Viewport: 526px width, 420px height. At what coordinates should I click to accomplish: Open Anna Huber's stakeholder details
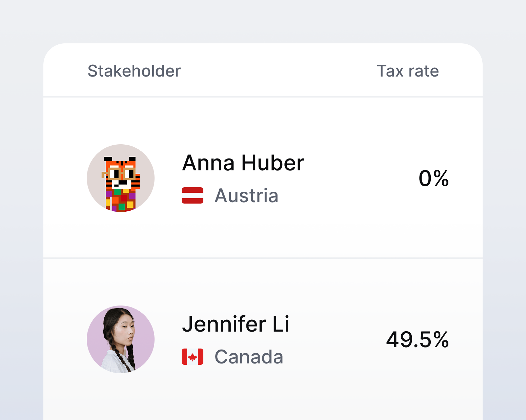(243, 163)
